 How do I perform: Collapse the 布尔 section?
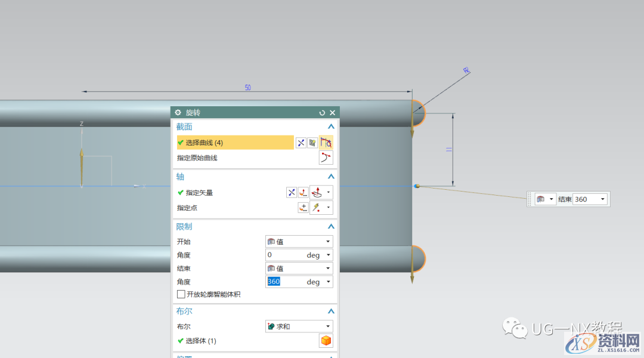click(x=331, y=311)
